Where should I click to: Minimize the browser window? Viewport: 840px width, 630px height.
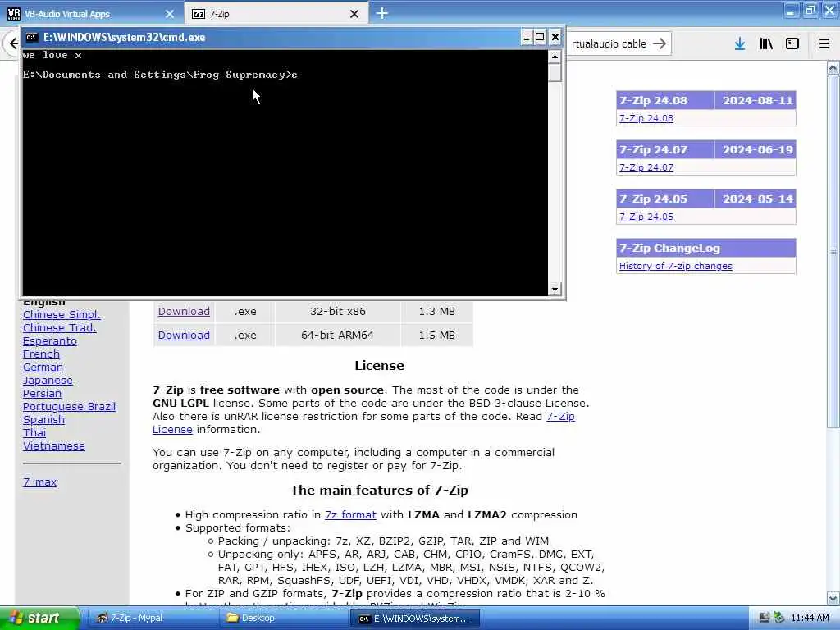[x=792, y=11]
